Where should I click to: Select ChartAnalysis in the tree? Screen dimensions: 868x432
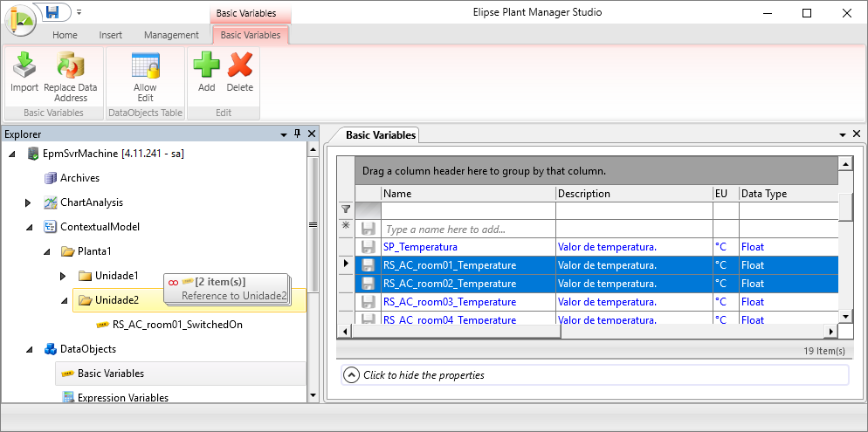pyautogui.click(x=91, y=202)
